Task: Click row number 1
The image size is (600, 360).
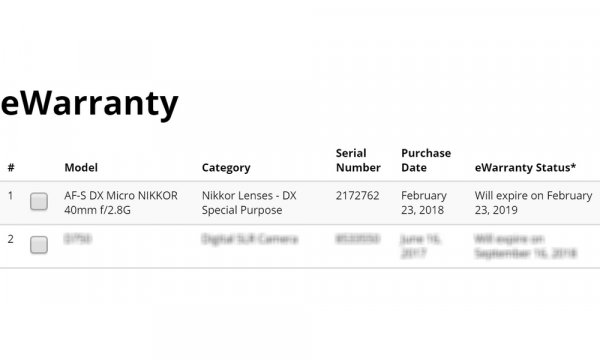Action: 10,195
